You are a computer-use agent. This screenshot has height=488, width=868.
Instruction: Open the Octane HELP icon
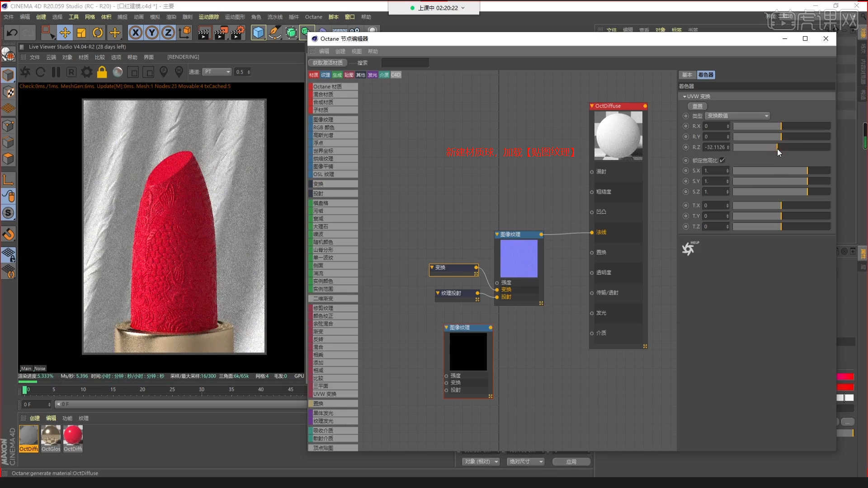(x=690, y=248)
